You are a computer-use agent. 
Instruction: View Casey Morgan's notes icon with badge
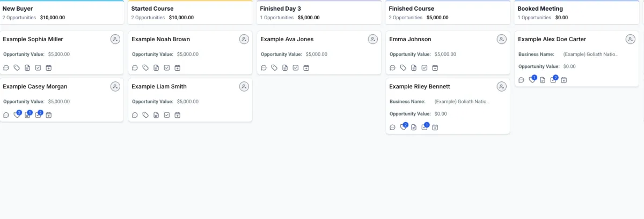[27, 115]
